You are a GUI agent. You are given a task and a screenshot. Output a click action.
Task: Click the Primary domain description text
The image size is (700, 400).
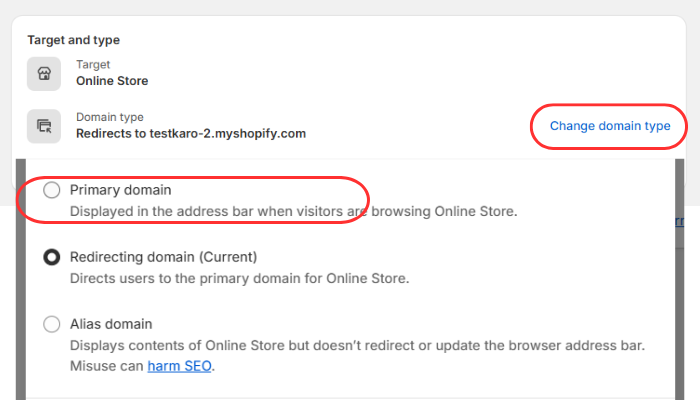coord(294,212)
